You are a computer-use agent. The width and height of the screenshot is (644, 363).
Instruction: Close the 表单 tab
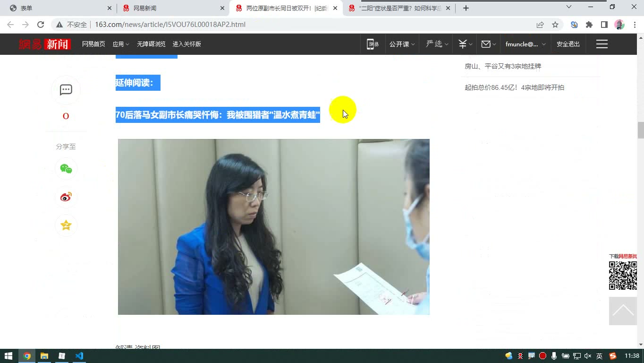pos(110,8)
